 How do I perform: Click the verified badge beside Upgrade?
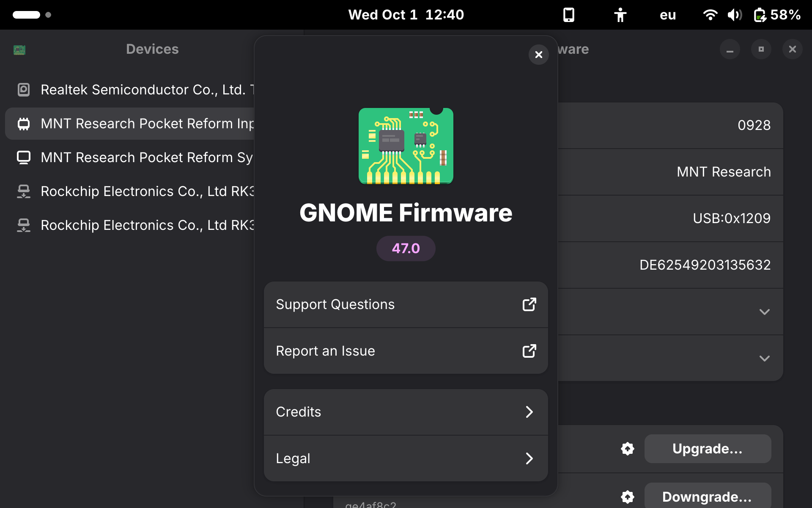coord(628,449)
